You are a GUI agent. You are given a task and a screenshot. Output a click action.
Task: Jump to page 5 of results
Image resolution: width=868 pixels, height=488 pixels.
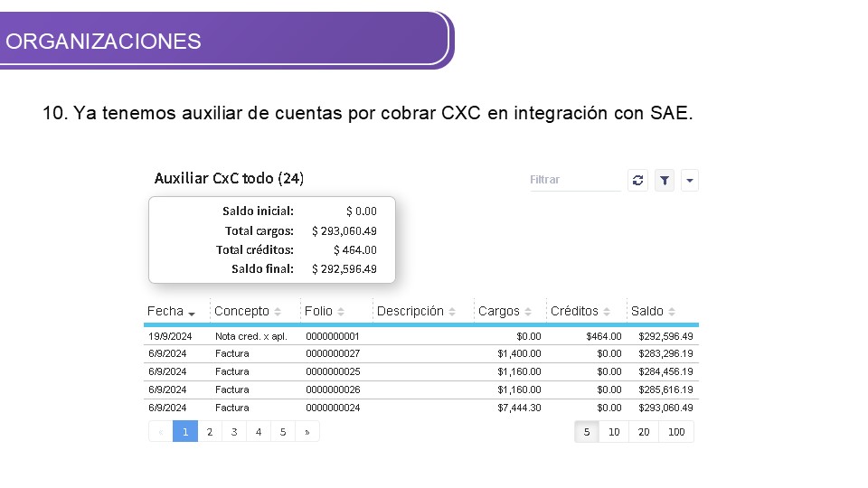tap(283, 432)
